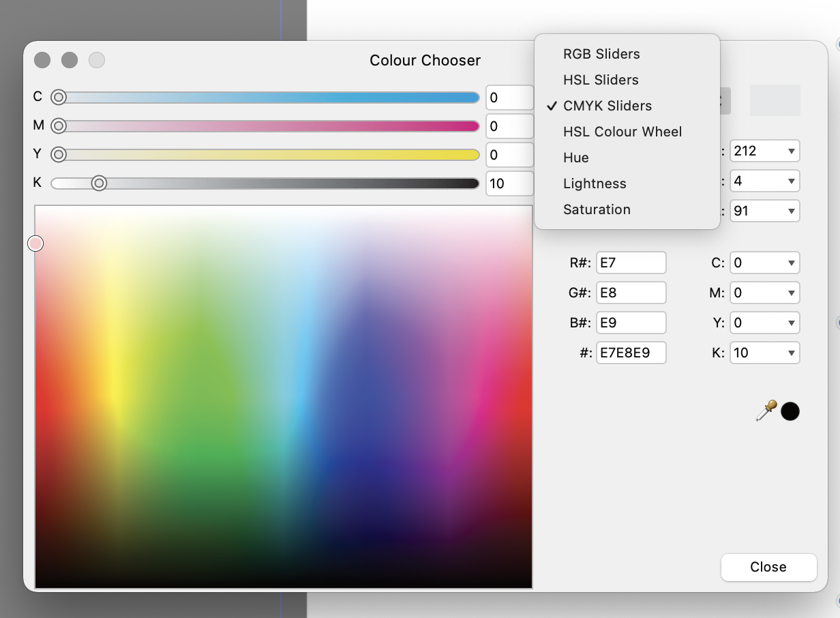Select Lightness in the menu
The width and height of the screenshot is (840, 618).
coord(594,183)
